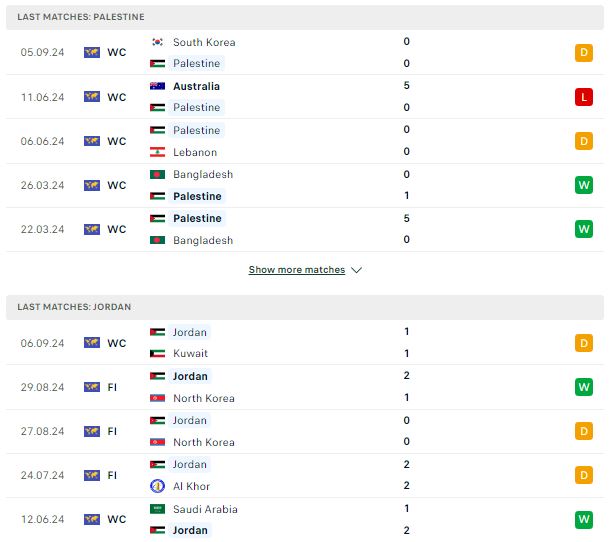Click the Lebanon flag icon
This screenshot has width=616, height=542.
[157, 152]
